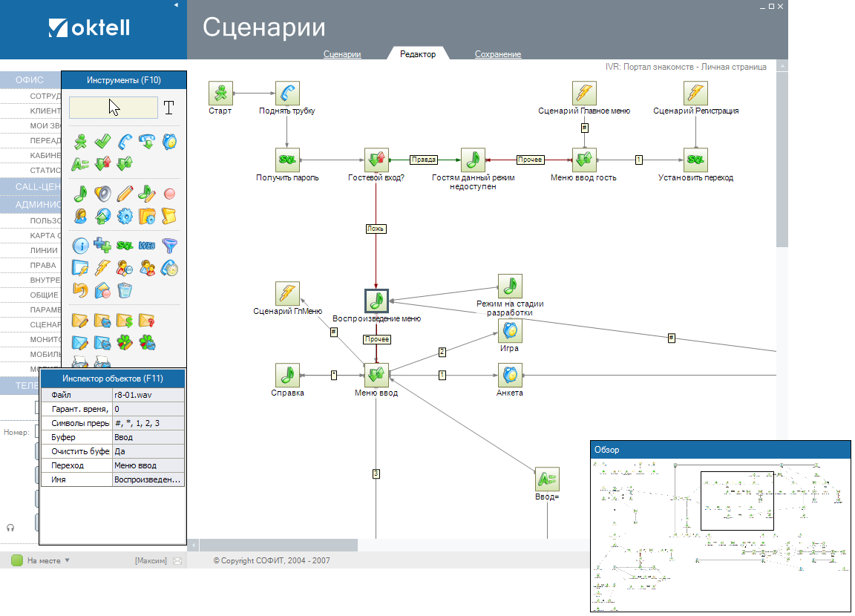Pick the funnel filter tool

(169, 246)
